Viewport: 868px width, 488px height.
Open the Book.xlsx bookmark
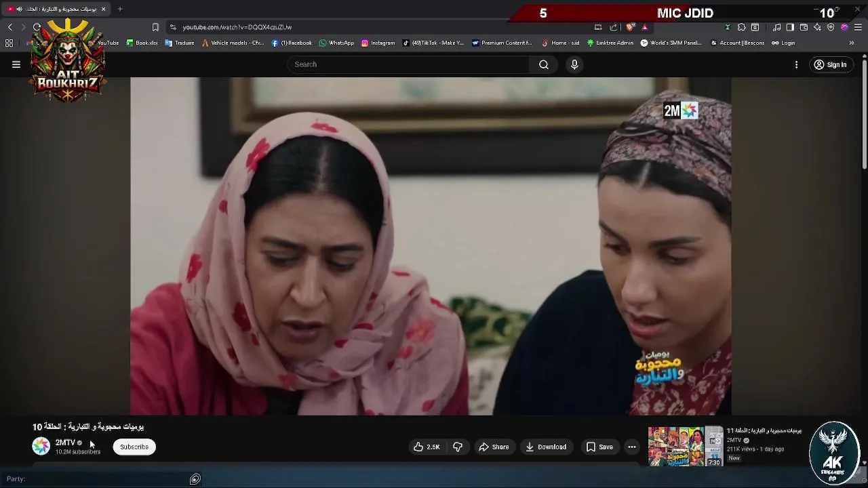pos(142,43)
